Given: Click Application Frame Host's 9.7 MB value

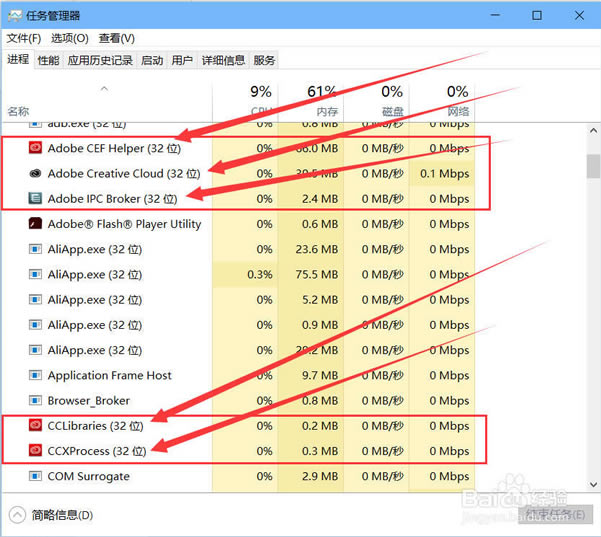Looking at the screenshot, I should 320,375.
